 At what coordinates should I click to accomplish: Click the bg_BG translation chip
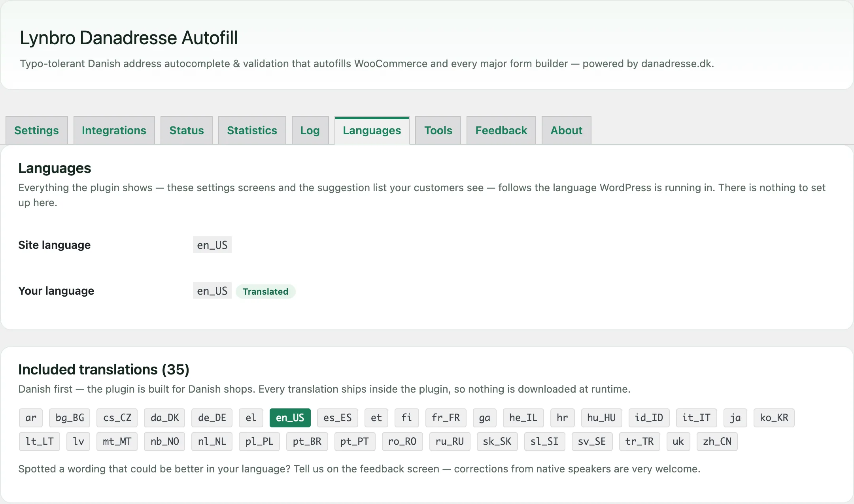tap(70, 418)
